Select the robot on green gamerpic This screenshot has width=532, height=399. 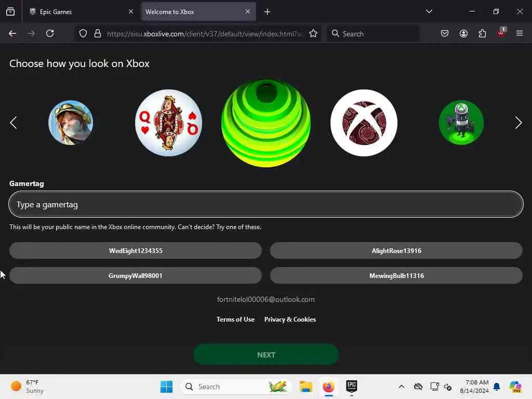(x=461, y=123)
